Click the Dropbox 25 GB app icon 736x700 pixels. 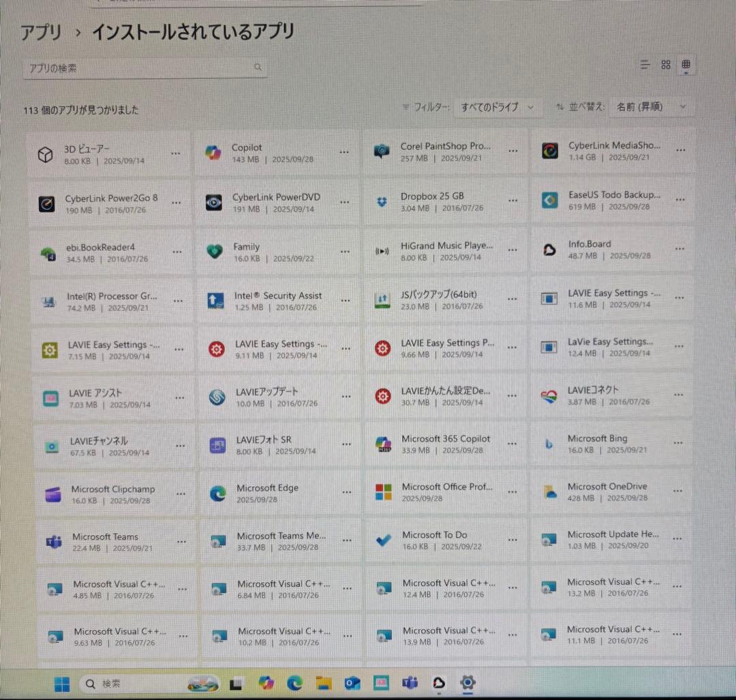tap(383, 201)
